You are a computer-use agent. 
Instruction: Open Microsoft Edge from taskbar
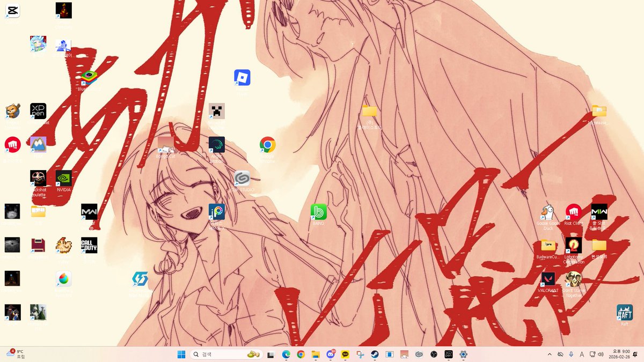click(x=286, y=354)
